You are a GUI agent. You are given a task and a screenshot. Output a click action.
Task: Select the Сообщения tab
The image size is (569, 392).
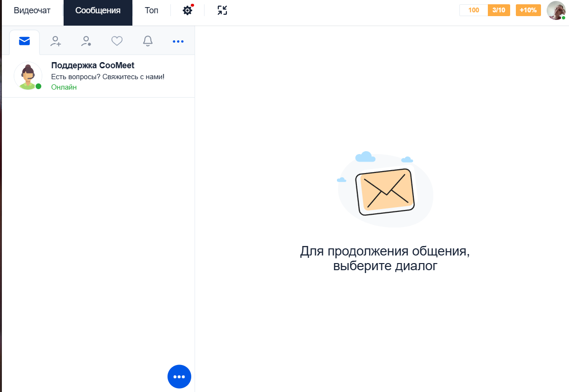(98, 10)
